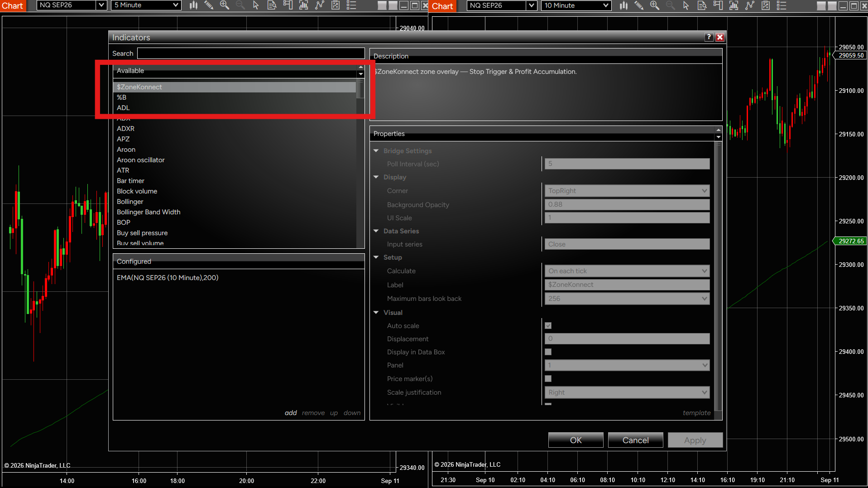Open the 10 Minute interval dropdown
This screenshot has height=488, width=868.
(x=576, y=5)
